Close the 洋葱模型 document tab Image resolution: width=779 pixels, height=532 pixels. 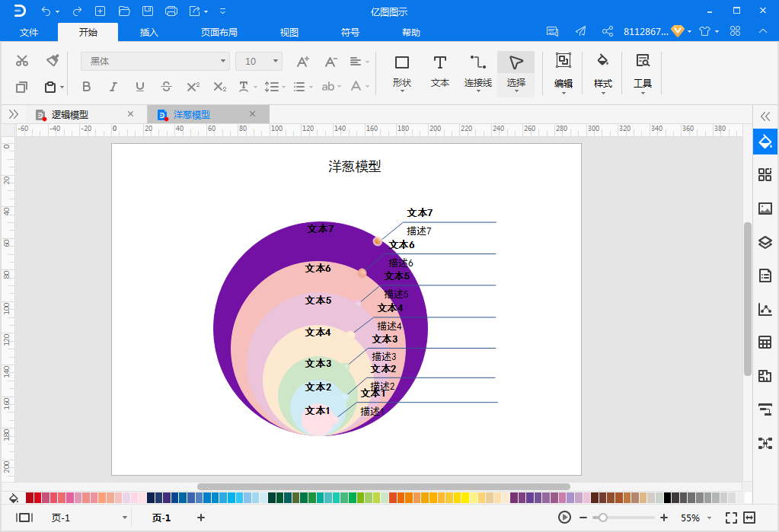[x=252, y=113]
